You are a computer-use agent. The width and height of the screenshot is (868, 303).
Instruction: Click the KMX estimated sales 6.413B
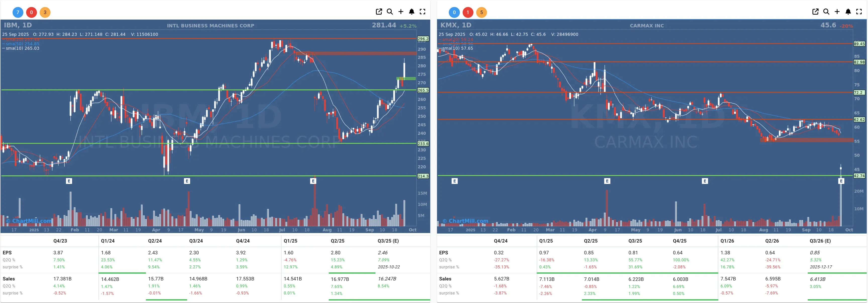(x=818, y=279)
